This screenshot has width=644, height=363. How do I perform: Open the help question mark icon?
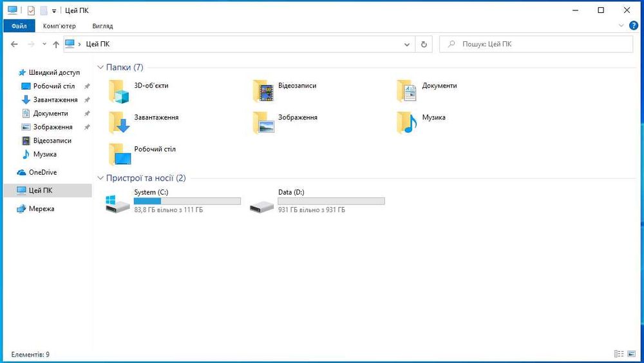634,26
